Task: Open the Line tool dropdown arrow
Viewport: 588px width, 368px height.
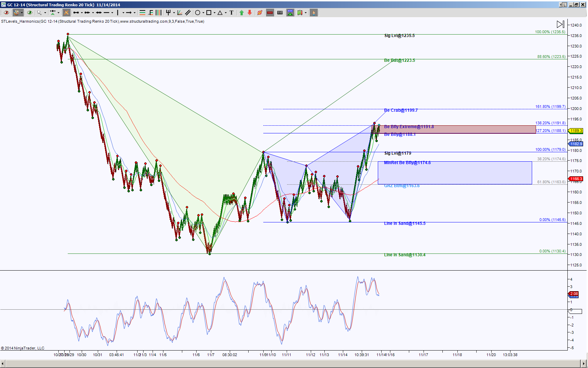Action: point(82,13)
